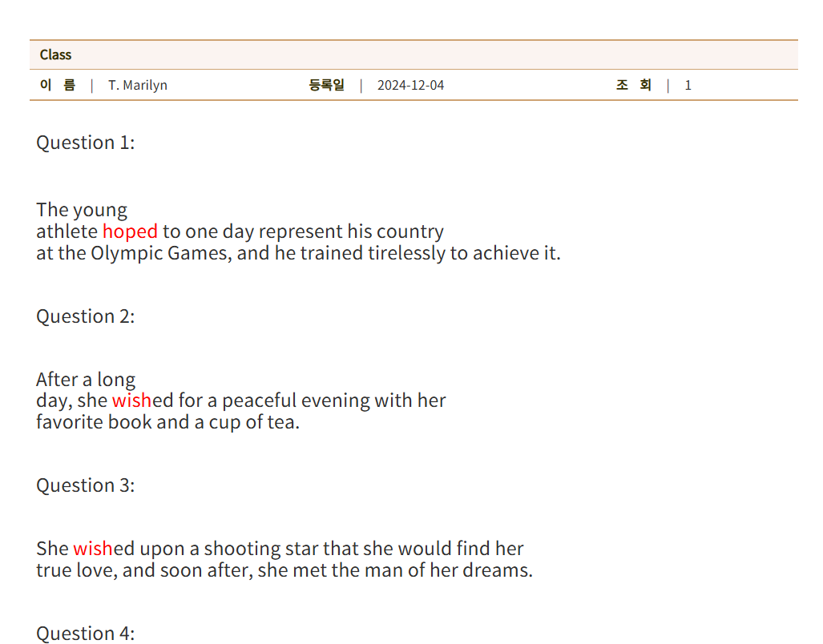Select the 'Question 4:' heading
This screenshot has height=644, width=823.
[x=86, y=633]
